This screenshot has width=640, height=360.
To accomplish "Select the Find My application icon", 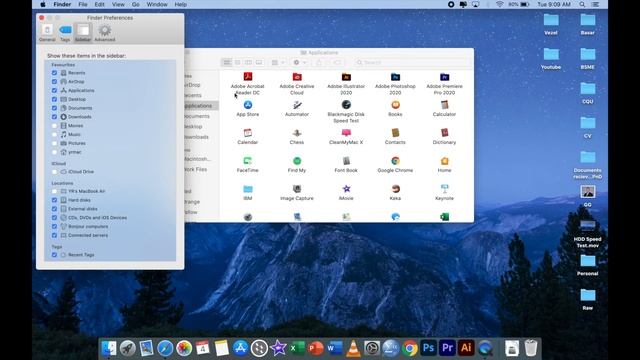I will (x=297, y=161).
